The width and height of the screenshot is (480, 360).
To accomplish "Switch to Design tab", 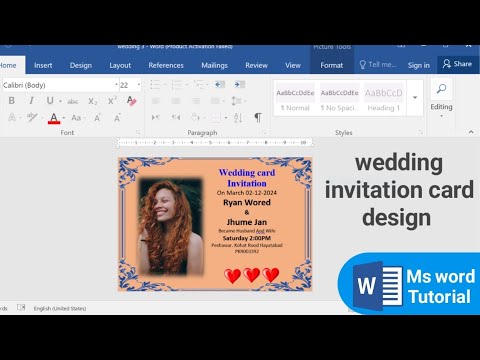I will pyautogui.click(x=81, y=65).
